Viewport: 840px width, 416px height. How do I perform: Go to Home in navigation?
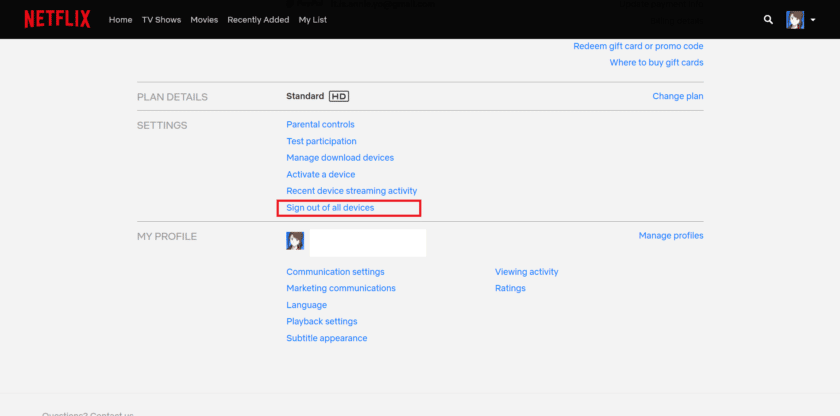(x=120, y=20)
